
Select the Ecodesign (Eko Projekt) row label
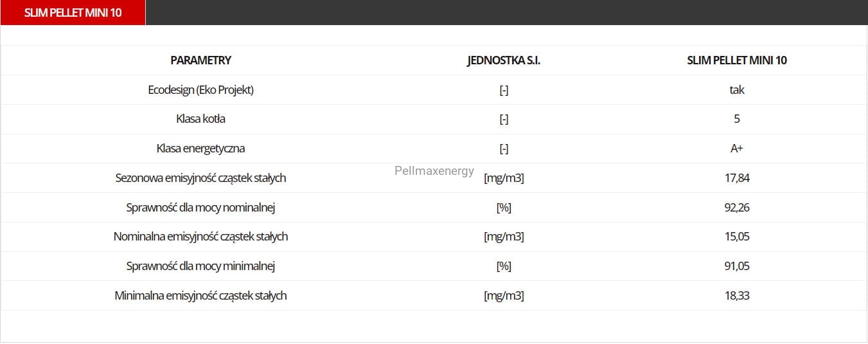click(200, 90)
